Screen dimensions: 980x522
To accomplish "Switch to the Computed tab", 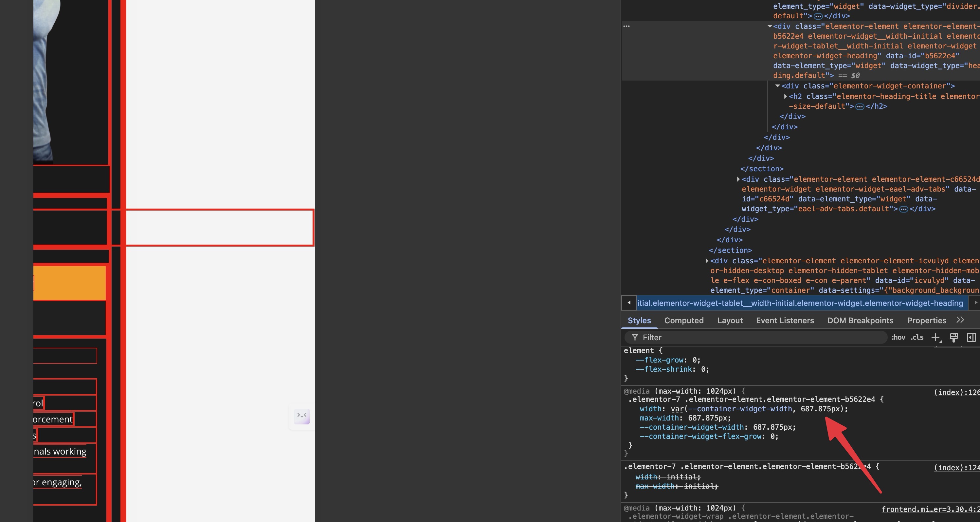I will [684, 321].
